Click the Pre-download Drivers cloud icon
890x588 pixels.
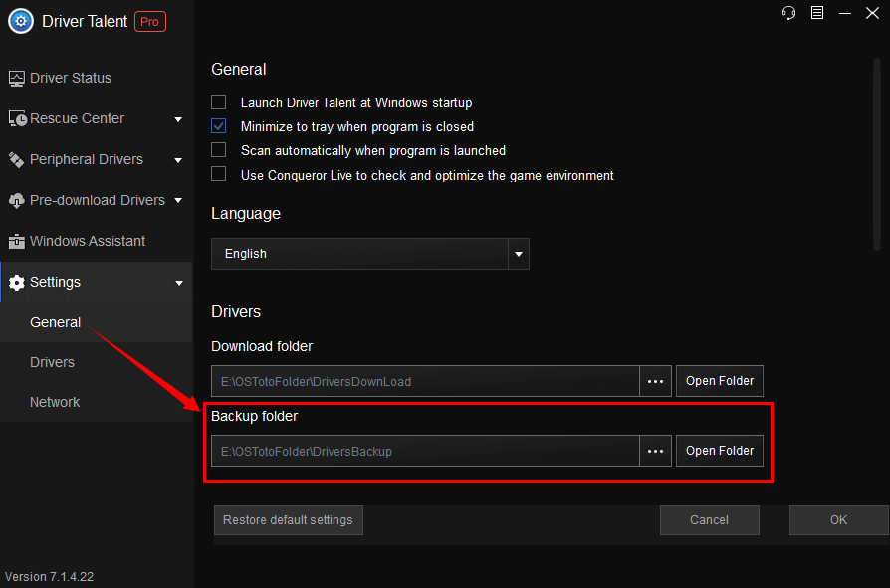(17, 200)
